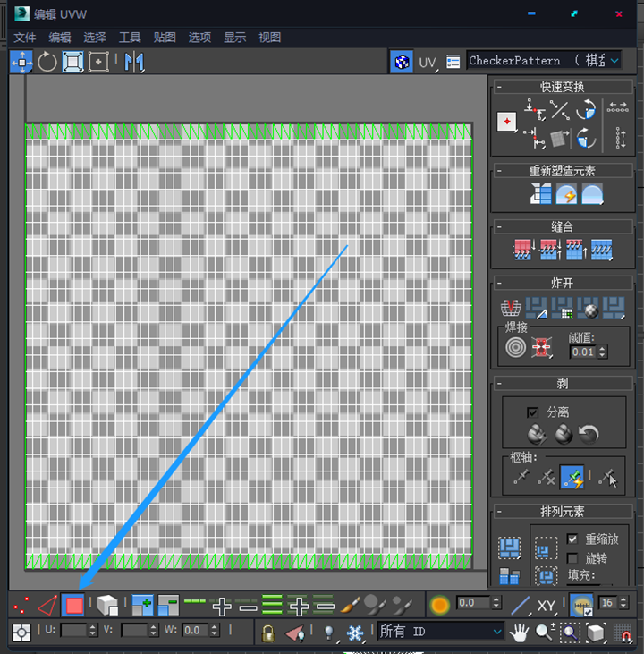Click the Paint Select brush icon
The height and width of the screenshot is (654, 644).
pyautogui.click(x=350, y=605)
